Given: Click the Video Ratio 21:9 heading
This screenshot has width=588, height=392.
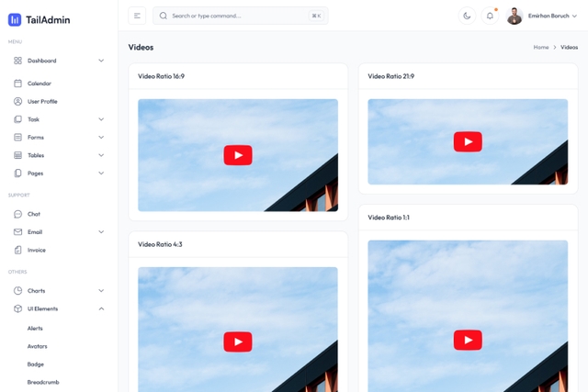Looking at the screenshot, I should click(391, 76).
